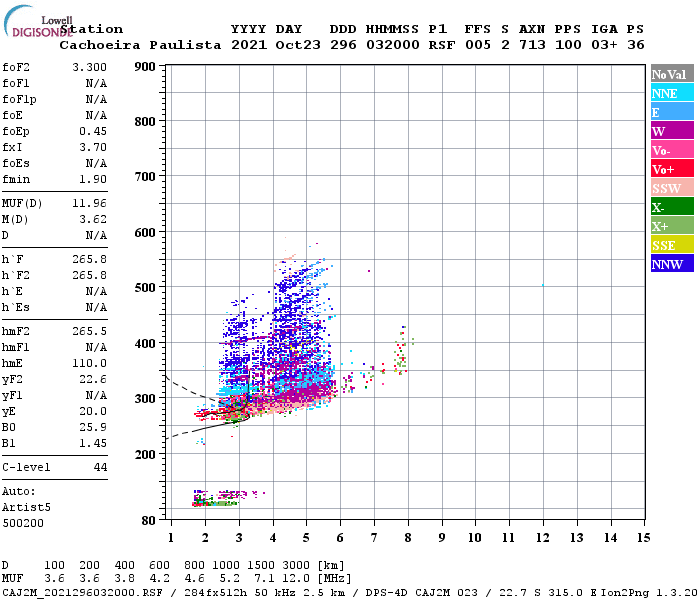
Task: Click the date Oct23 in header
Action: click(298, 45)
